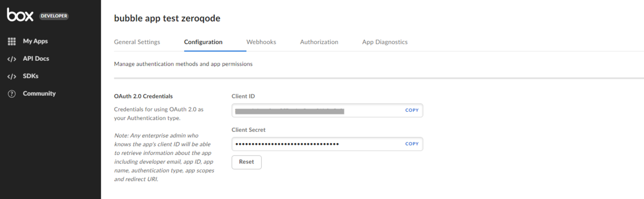This screenshot has height=199, width=644.
Task: Switch to the General Settings tab
Action: click(137, 42)
